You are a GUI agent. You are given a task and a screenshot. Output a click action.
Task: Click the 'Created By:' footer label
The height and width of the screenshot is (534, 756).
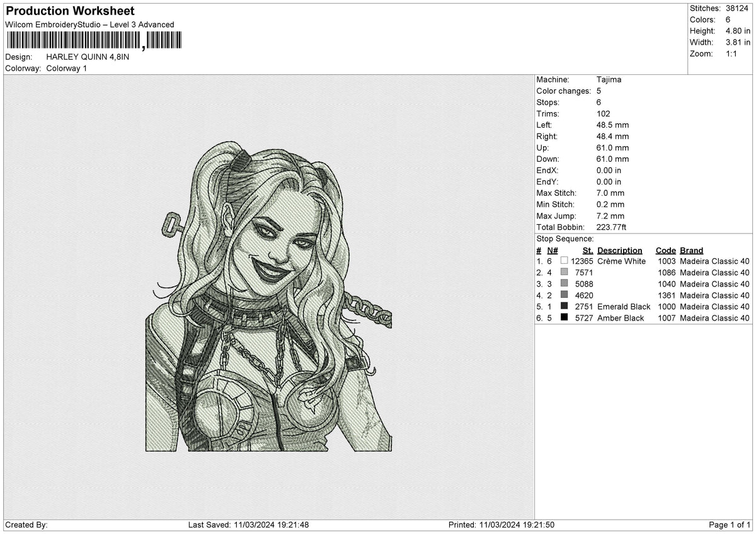[x=26, y=525]
